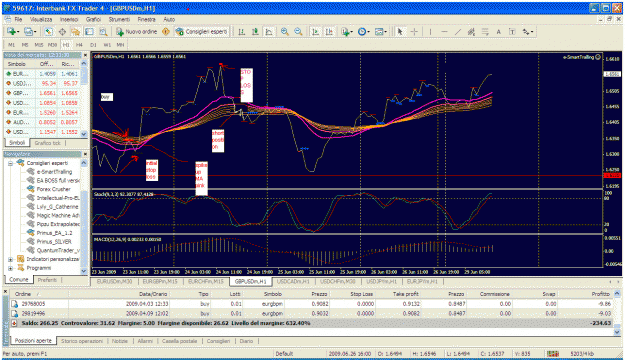Screen dimensions: 625x360
Task: Open the new chart icon in toolbar
Action: (x=12, y=31)
